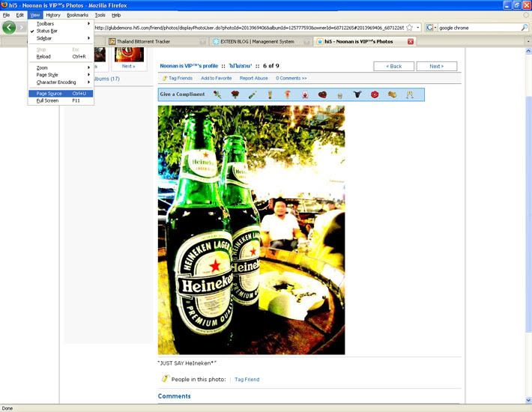Close the hi5 Noonan Photos tab
Screen dimensions: 532x412
point(411,41)
